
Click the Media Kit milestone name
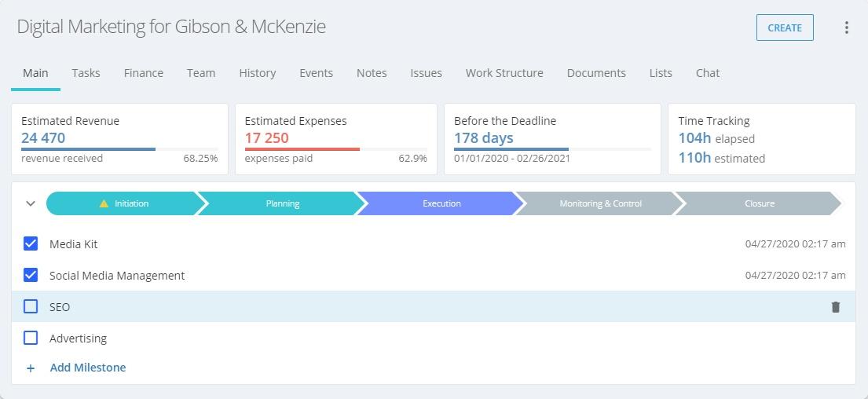click(74, 244)
